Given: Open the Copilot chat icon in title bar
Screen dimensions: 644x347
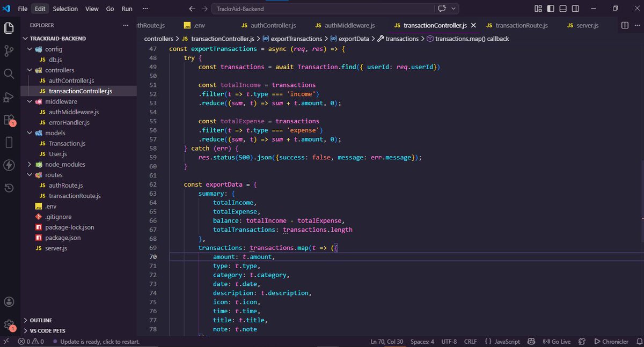Looking at the screenshot, I should tap(442, 9).
